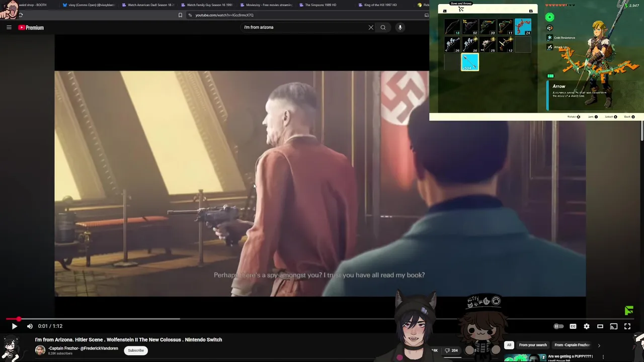The width and height of the screenshot is (644, 362).
Task: Click the Sort prompt in game footer
Action: [593, 117]
